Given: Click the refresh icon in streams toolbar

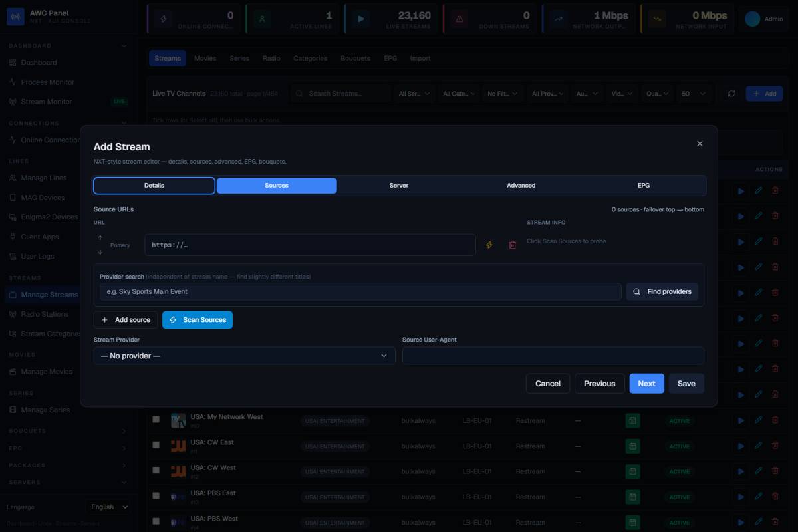Looking at the screenshot, I should click(x=731, y=94).
